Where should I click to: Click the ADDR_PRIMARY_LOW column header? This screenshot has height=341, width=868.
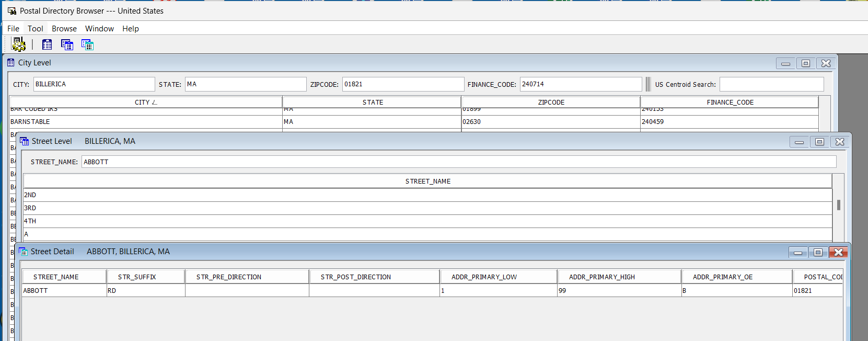pos(499,277)
